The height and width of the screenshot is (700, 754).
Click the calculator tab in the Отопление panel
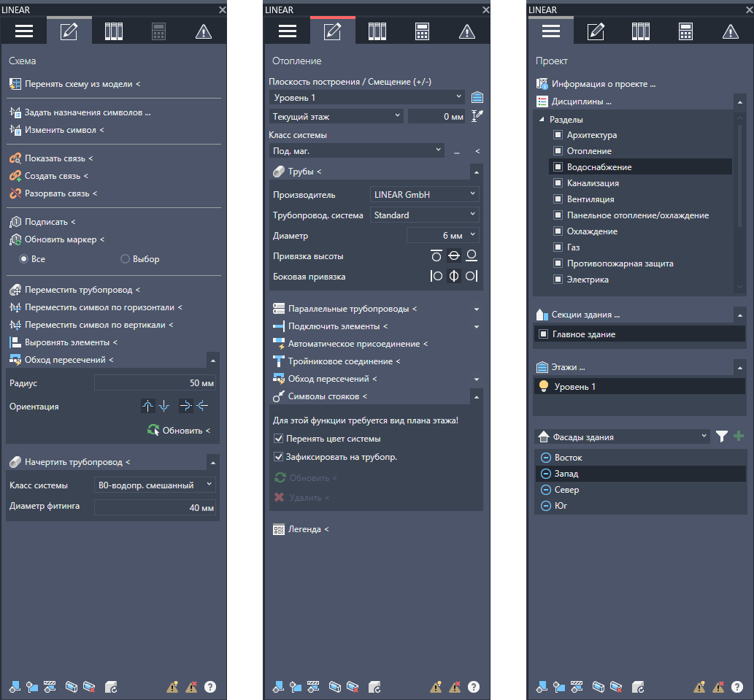pos(421,31)
